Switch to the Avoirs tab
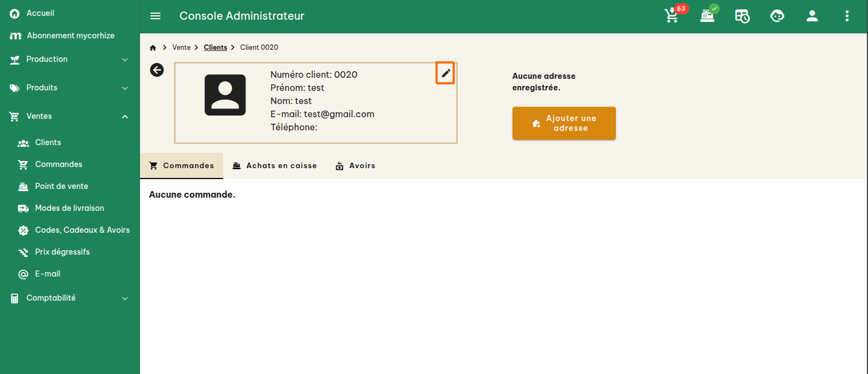Screen dimensions: 868x374 point(356,165)
